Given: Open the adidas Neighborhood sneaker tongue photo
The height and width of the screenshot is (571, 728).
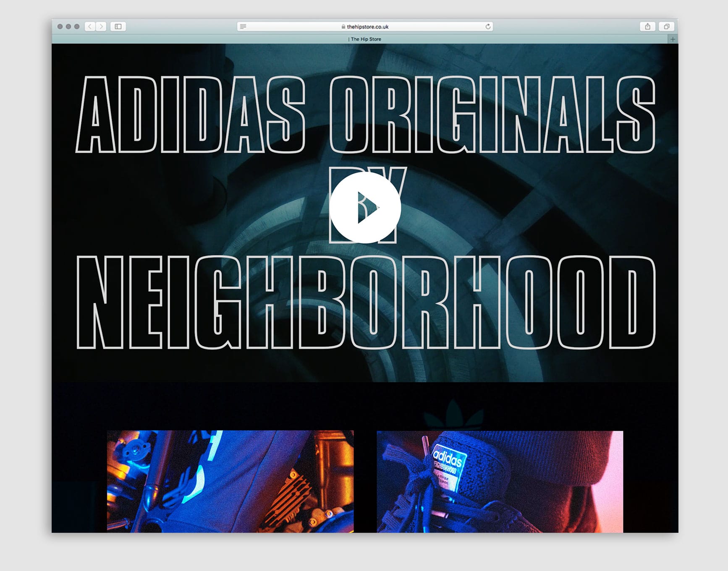Looking at the screenshot, I should (500, 481).
